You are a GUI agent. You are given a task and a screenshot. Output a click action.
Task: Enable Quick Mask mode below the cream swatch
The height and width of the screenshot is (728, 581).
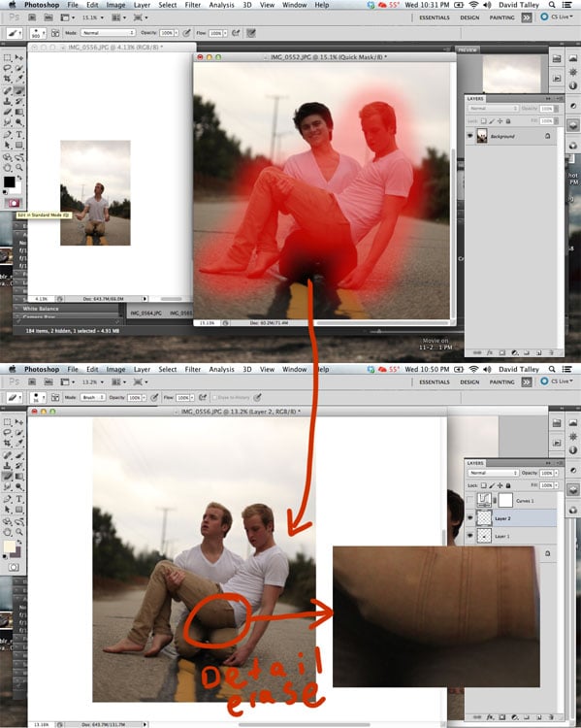click(14, 567)
